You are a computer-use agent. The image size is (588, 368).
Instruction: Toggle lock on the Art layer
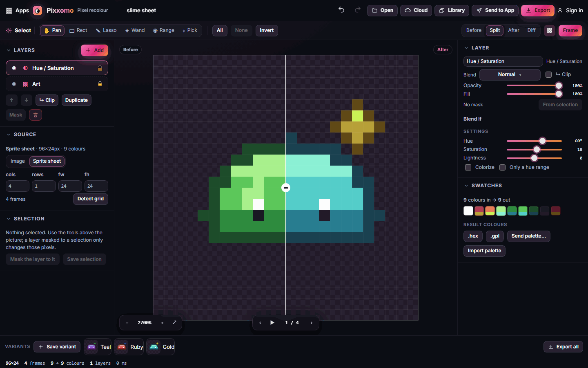pyautogui.click(x=100, y=84)
